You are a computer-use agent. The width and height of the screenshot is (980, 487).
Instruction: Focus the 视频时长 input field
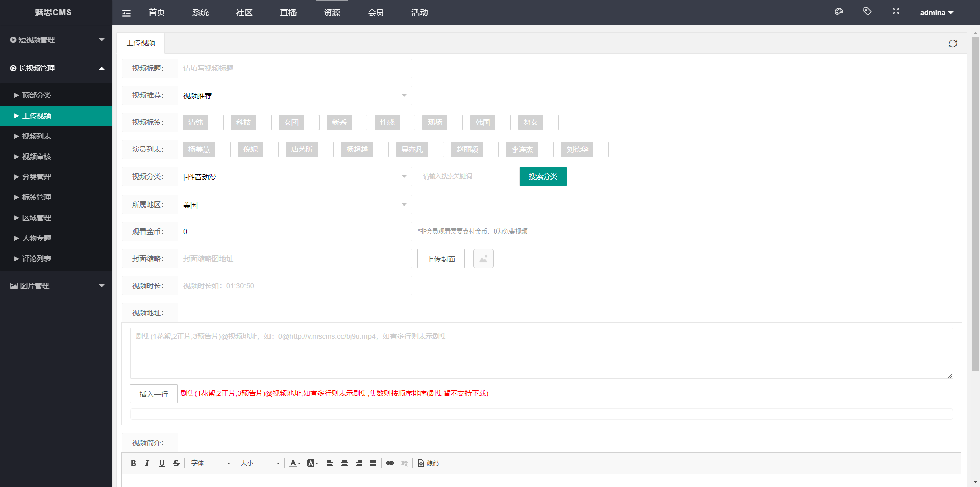[x=295, y=286]
